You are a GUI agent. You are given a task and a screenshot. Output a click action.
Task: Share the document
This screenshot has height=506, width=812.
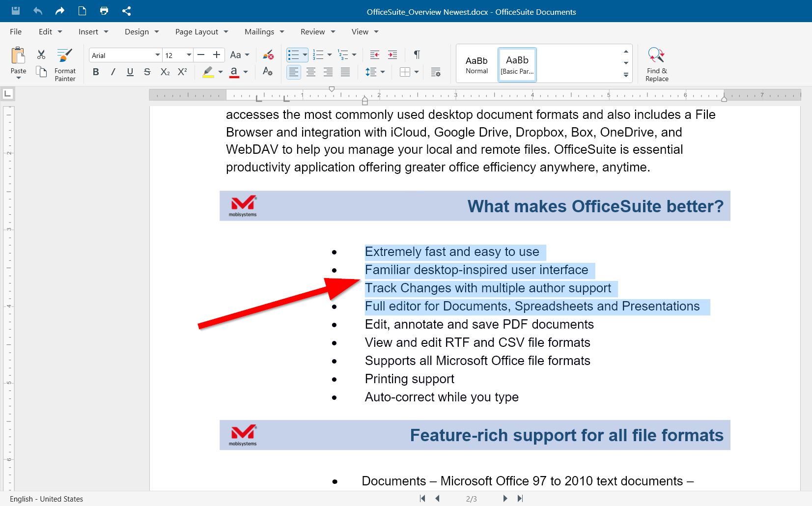(126, 11)
